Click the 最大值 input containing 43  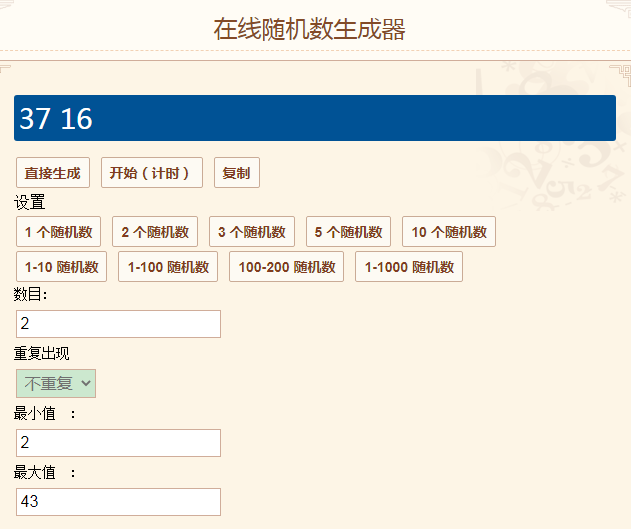(118, 502)
